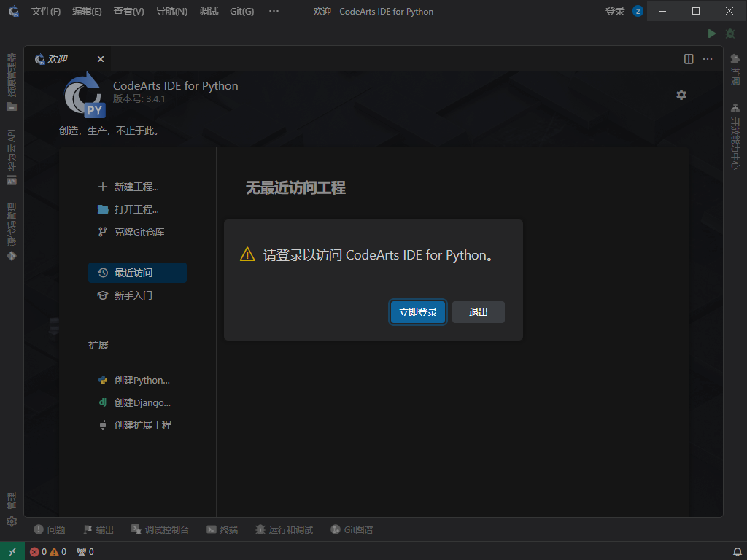Open the 扩展 panel on the right sidebar
Viewport: 747px width, 560px height.
pos(735,69)
